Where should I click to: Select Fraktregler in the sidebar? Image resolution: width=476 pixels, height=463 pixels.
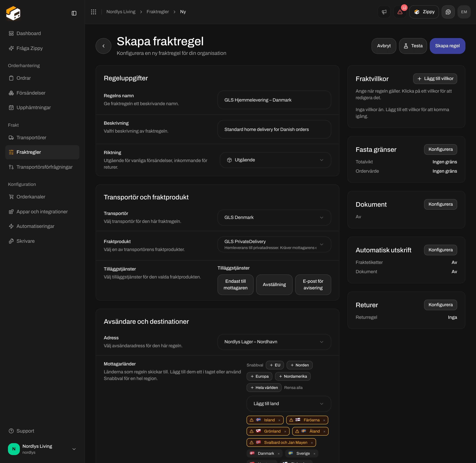(x=42, y=152)
